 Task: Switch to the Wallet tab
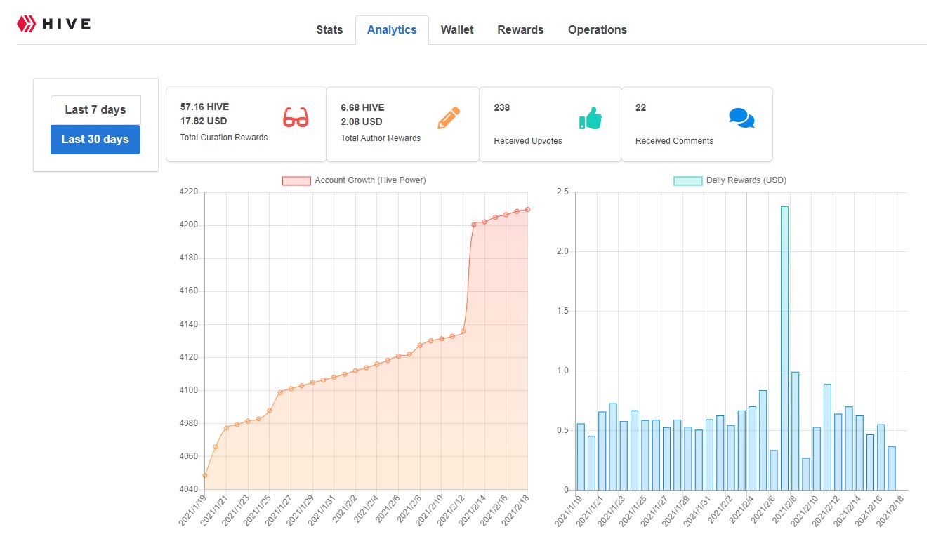coord(457,29)
